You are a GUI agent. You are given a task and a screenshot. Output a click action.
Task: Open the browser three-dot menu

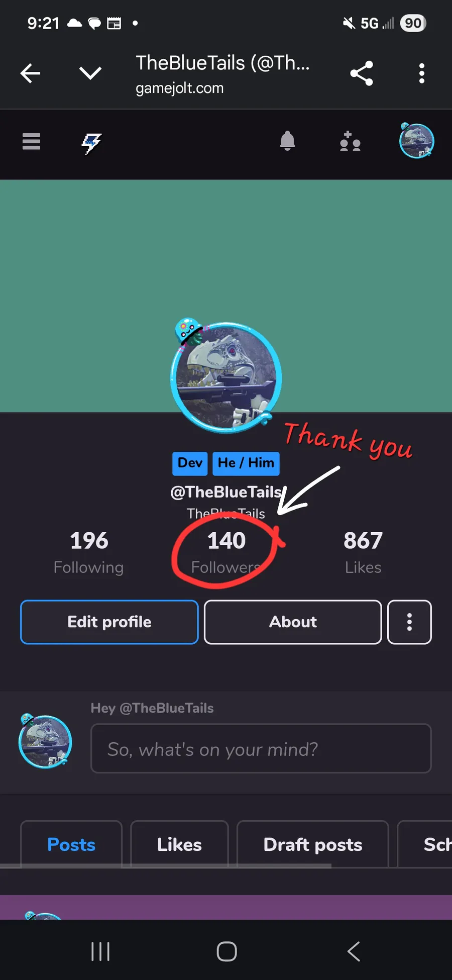pyautogui.click(x=422, y=73)
